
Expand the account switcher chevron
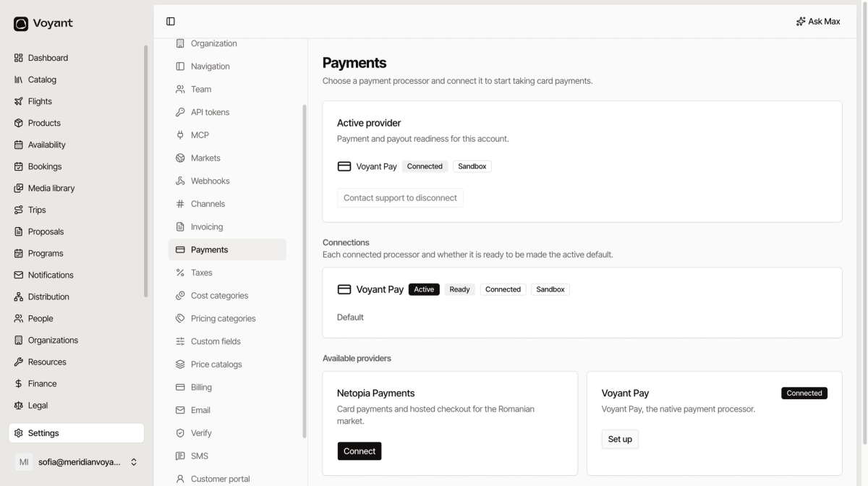point(134,462)
